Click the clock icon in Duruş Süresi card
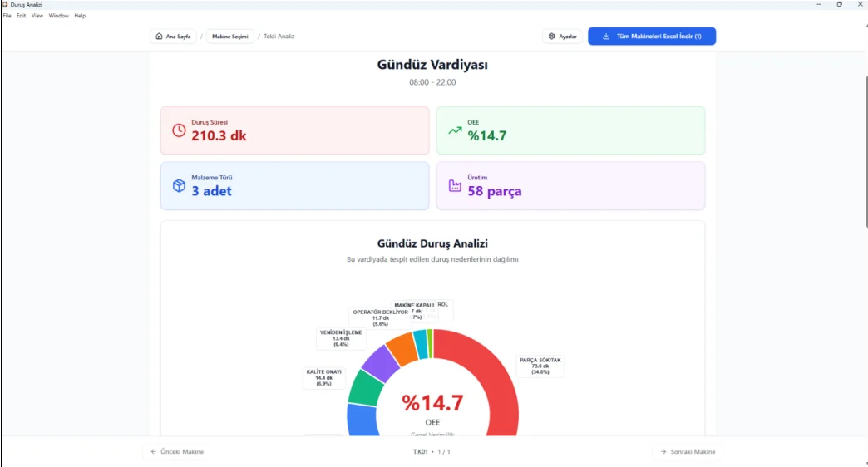The image size is (868, 467). [179, 130]
